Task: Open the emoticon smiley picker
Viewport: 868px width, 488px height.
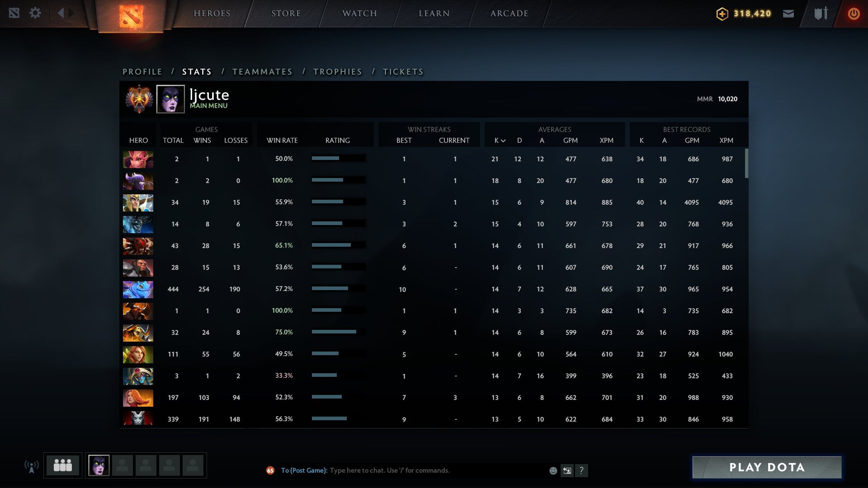Action: click(553, 470)
